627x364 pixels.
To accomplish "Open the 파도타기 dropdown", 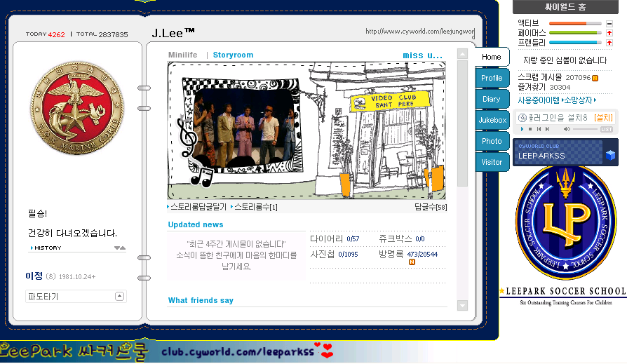I will (x=119, y=297).
